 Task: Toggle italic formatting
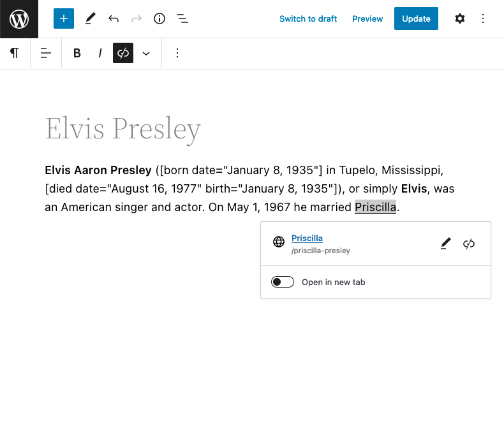click(100, 53)
